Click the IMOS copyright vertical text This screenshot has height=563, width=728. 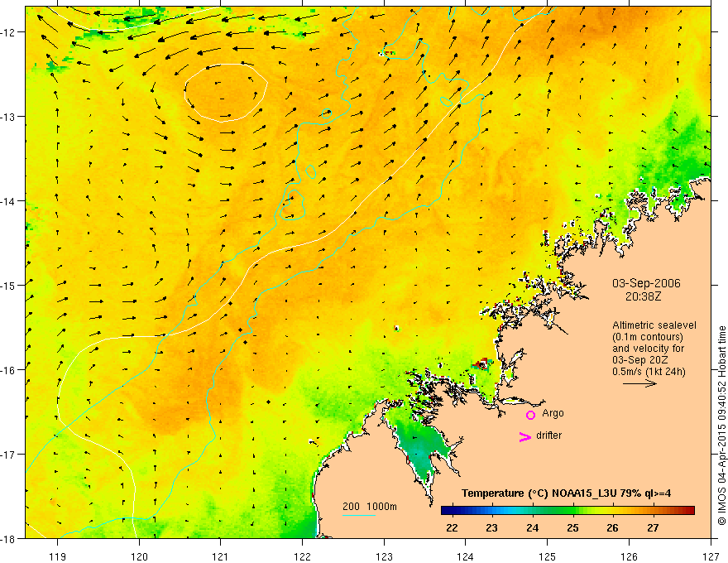(721, 426)
